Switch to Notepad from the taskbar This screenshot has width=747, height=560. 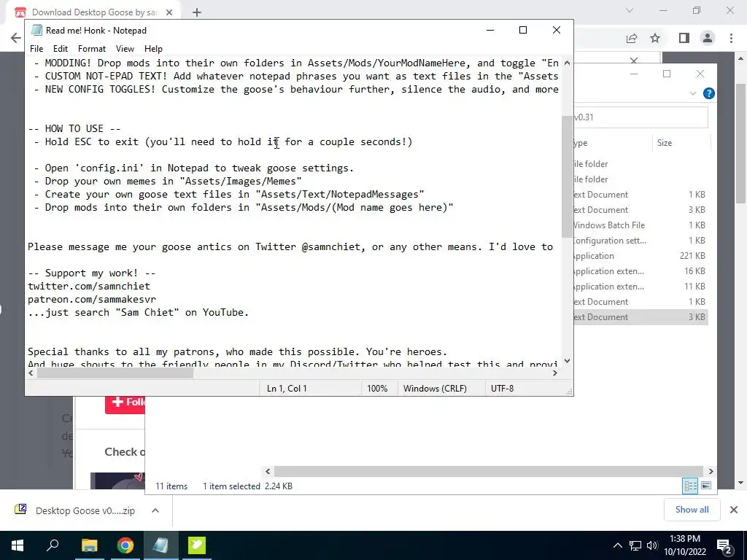tap(160, 545)
